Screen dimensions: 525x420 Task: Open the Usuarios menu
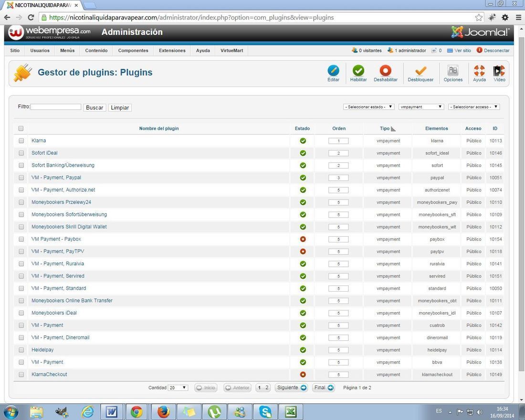coord(40,51)
